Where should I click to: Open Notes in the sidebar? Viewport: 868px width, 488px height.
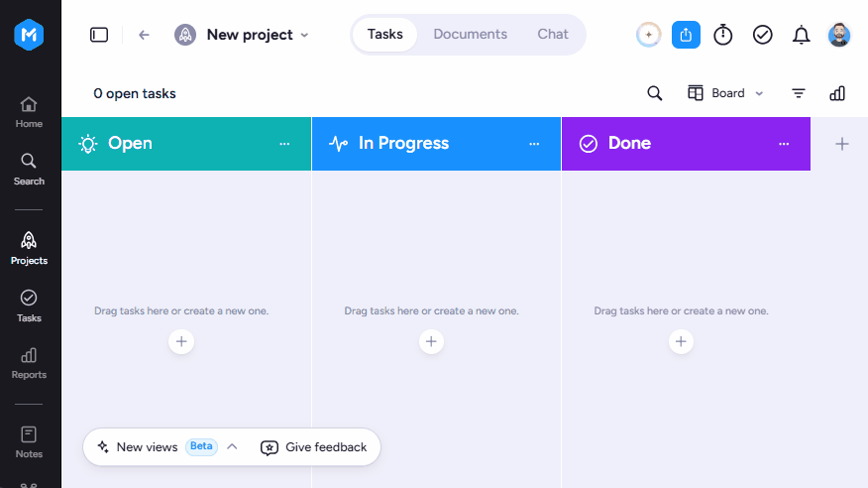coord(29,442)
